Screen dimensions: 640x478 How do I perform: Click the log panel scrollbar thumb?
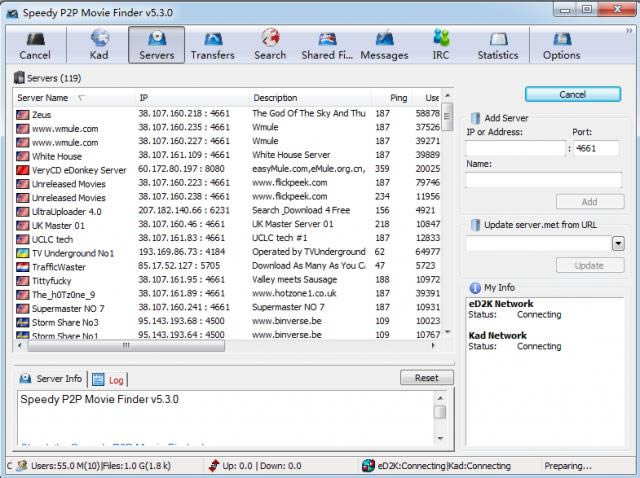pyautogui.click(x=440, y=412)
